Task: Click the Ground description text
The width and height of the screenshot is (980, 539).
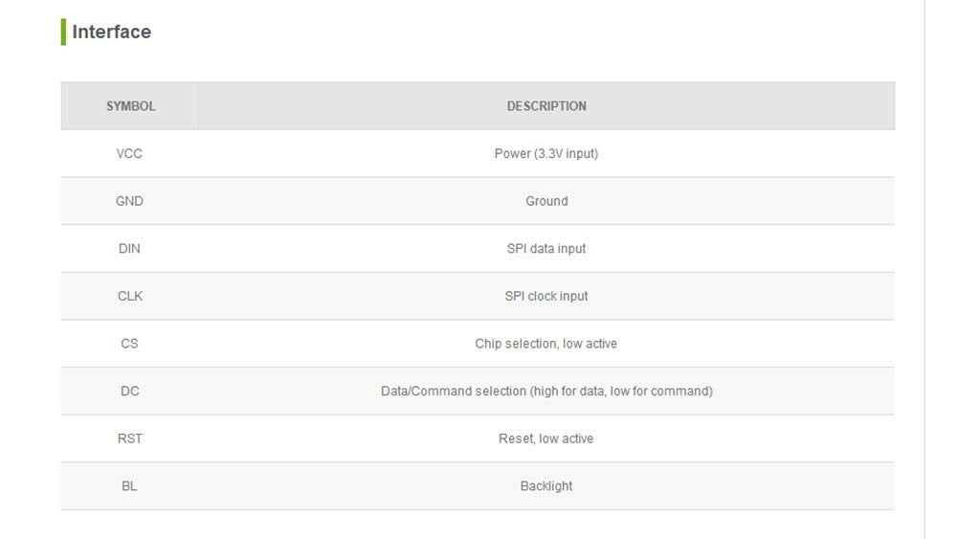Action: (x=546, y=201)
